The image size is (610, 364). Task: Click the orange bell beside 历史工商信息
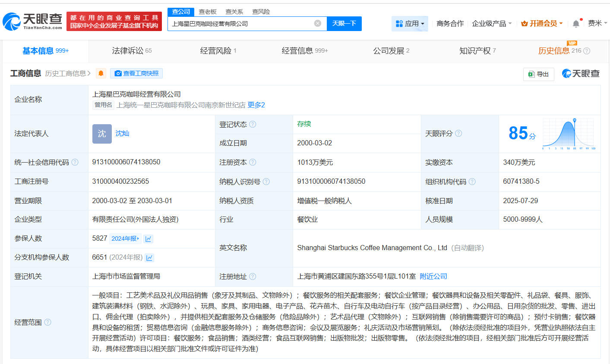(101, 73)
